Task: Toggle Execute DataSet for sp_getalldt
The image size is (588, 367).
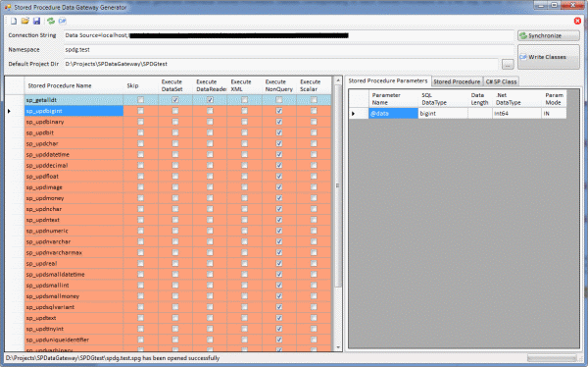Action: [175, 100]
